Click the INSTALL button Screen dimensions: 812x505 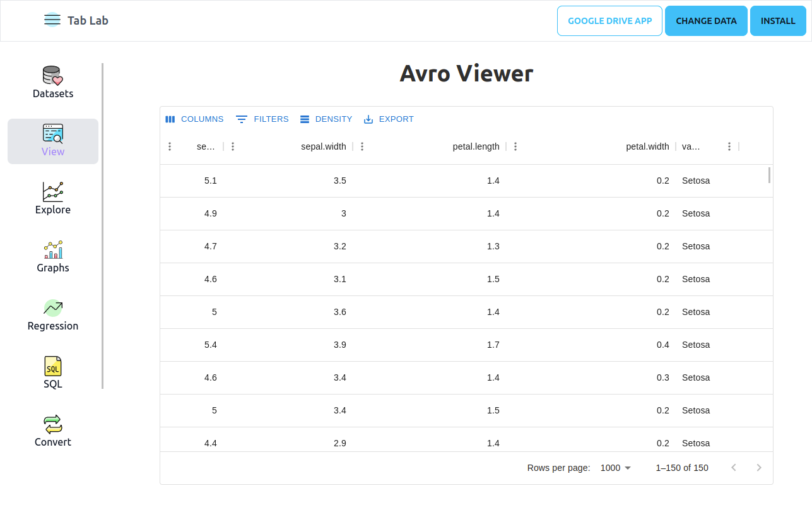pos(777,20)
